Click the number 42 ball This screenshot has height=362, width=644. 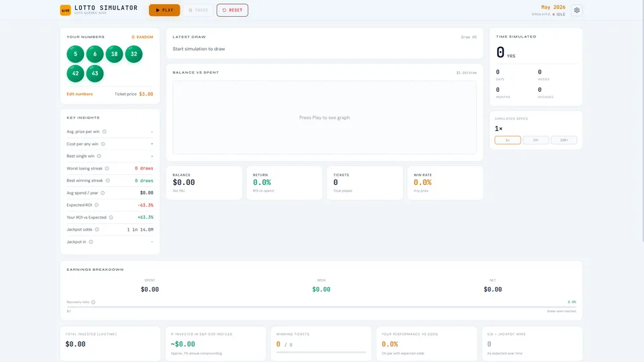coord(76,74)
